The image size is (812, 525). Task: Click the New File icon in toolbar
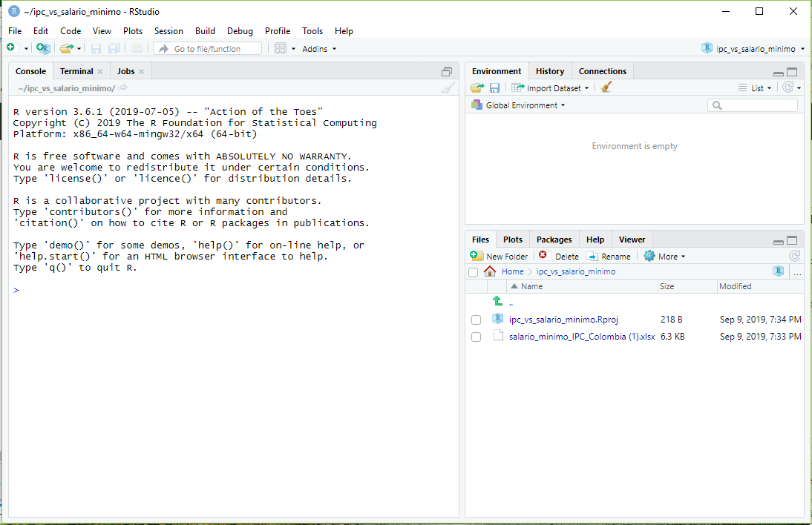pos(11,48)
